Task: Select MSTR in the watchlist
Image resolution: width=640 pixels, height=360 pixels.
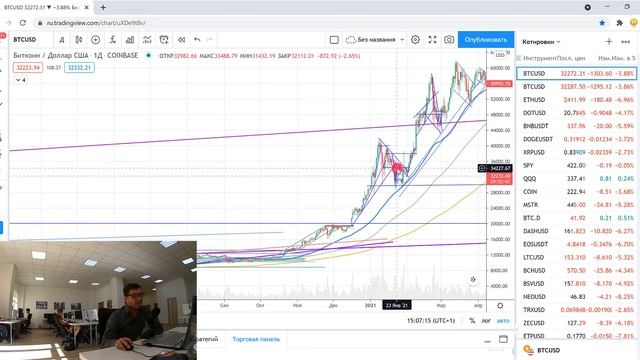Action: pos(576,204)
